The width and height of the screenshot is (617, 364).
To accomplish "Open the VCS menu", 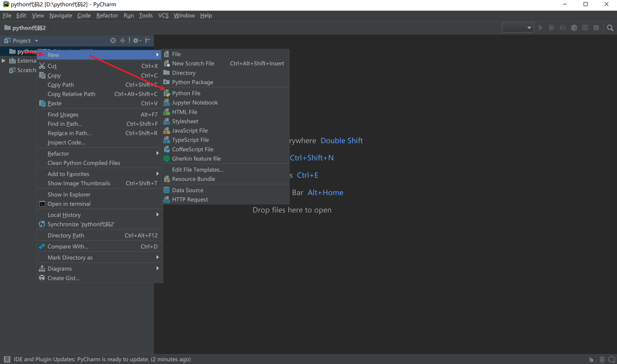I will pyautogui.click(x=163, y=15).
